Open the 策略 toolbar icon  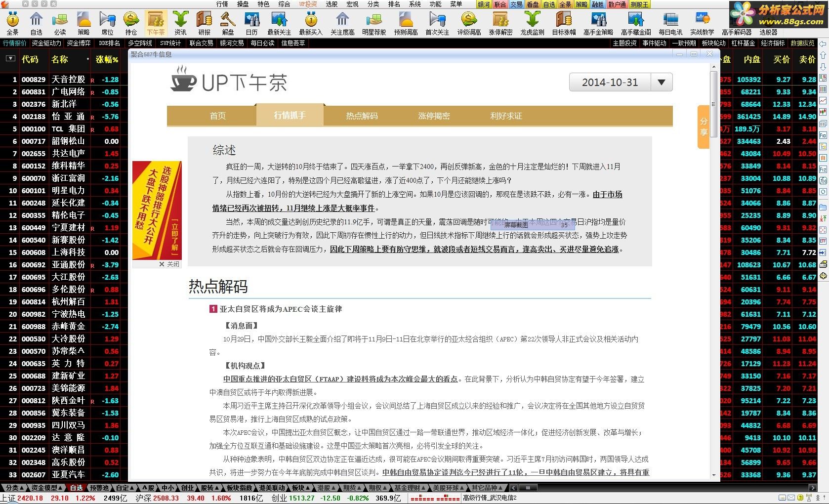point(83,23)
